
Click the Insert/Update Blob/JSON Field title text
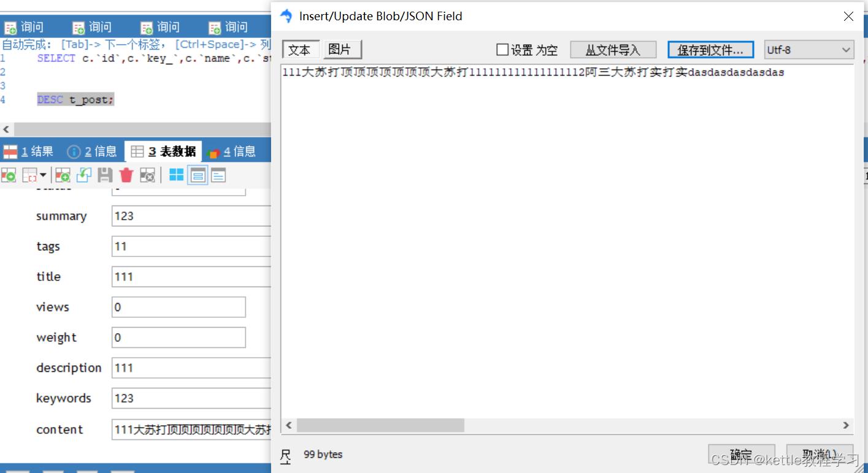[x=381, y=17]
